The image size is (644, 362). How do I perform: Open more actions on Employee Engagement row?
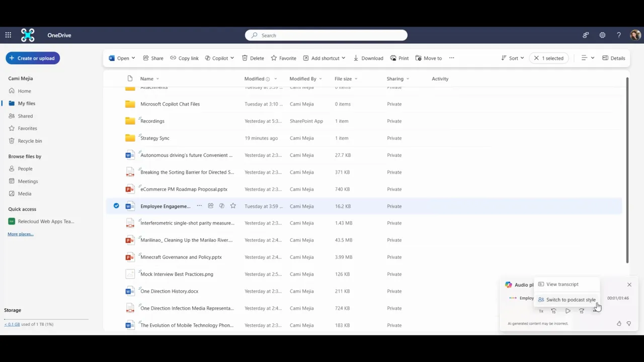click(199, 206)
